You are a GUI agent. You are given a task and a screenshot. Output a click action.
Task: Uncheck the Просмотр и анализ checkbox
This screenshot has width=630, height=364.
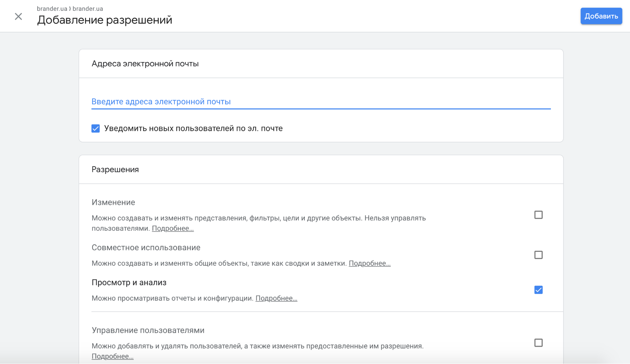(x=538, y=290)
